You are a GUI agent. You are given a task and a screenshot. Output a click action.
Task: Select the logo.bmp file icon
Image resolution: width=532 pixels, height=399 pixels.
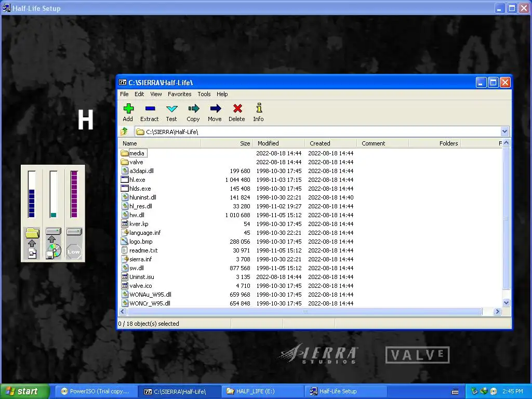point(125,242)
